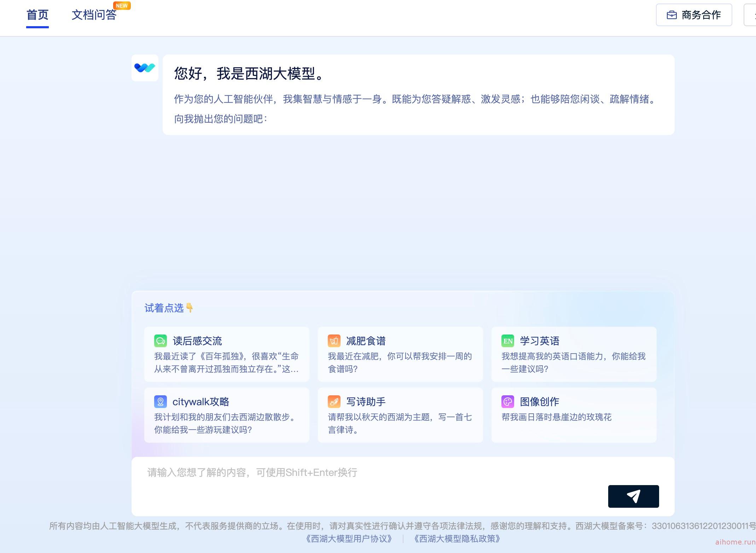Click the greeting text 您好，我是西湖大模型。

[x=249, y=74]
